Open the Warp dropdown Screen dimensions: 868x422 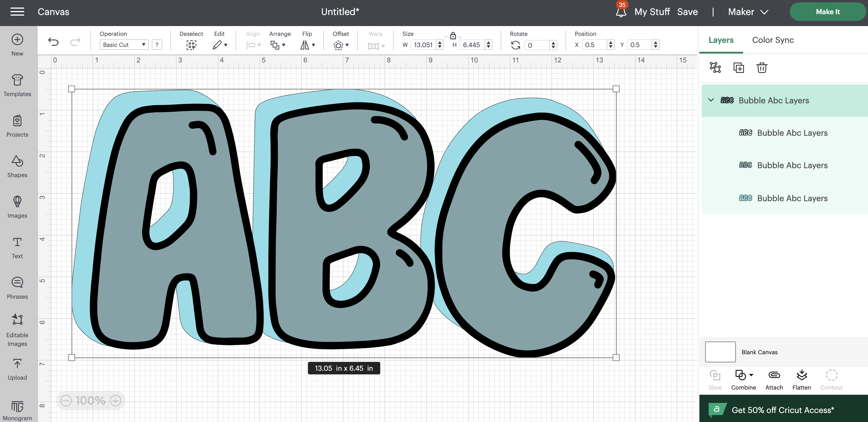click(x=376, y=45)
